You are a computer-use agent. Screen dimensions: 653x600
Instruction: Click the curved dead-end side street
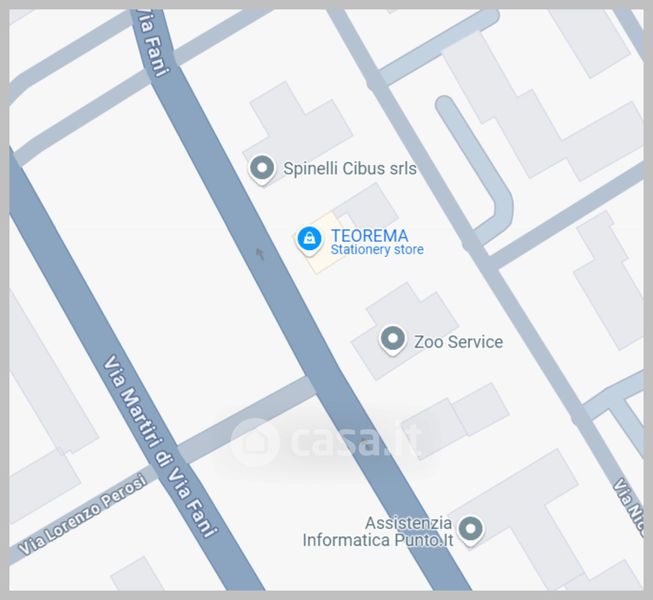[478, 169]
